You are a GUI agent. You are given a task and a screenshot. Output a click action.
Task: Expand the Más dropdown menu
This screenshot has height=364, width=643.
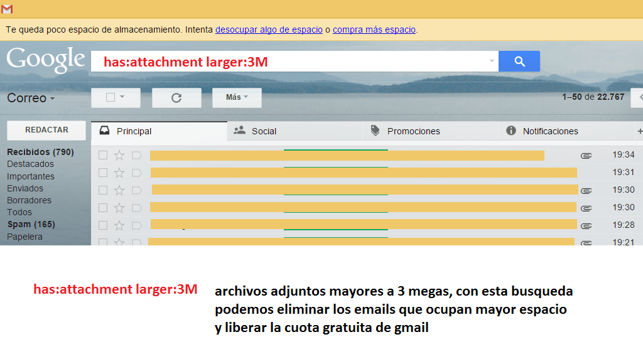[237, 97]
